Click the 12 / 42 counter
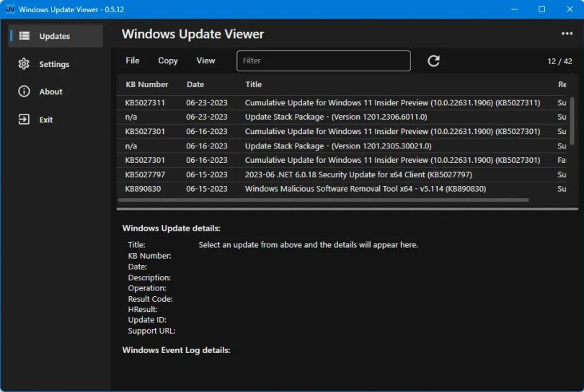Viewport: 584px width, 392px height. tap(559, 61)
